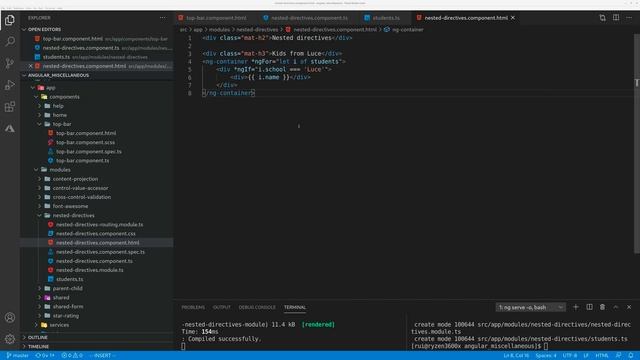This screenshot has height=360, width=640.
Task: Close nested-directives.component.html in Open Editors
Action: 31,66
